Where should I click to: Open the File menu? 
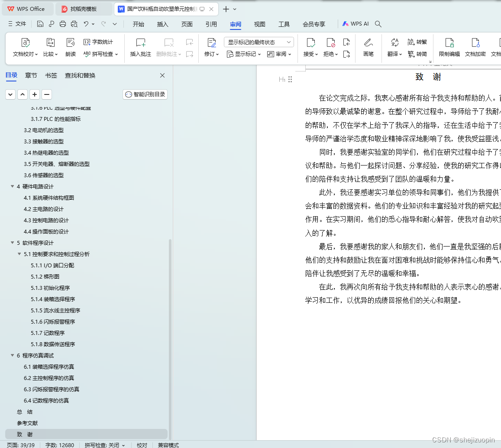[17, 24]
